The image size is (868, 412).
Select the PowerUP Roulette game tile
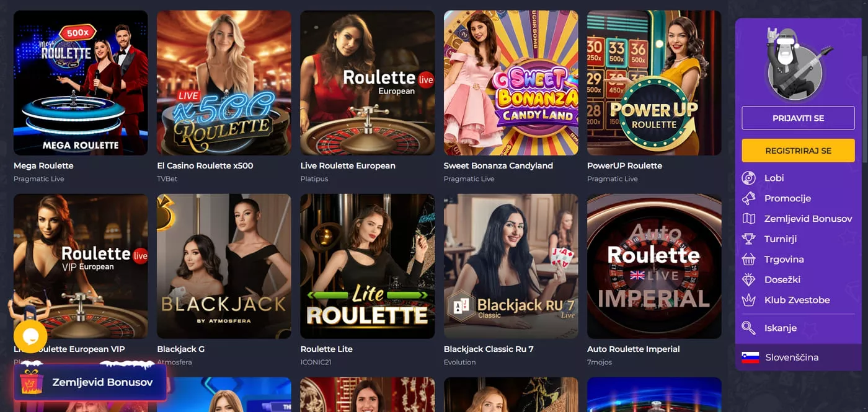(654, 83)
